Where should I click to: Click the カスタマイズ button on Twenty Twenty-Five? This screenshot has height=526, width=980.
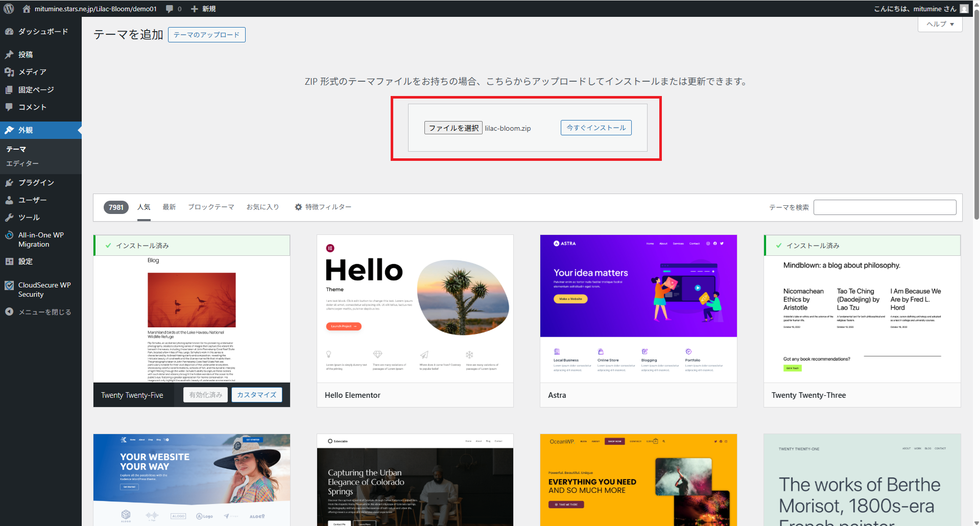[x=256, y=395]
